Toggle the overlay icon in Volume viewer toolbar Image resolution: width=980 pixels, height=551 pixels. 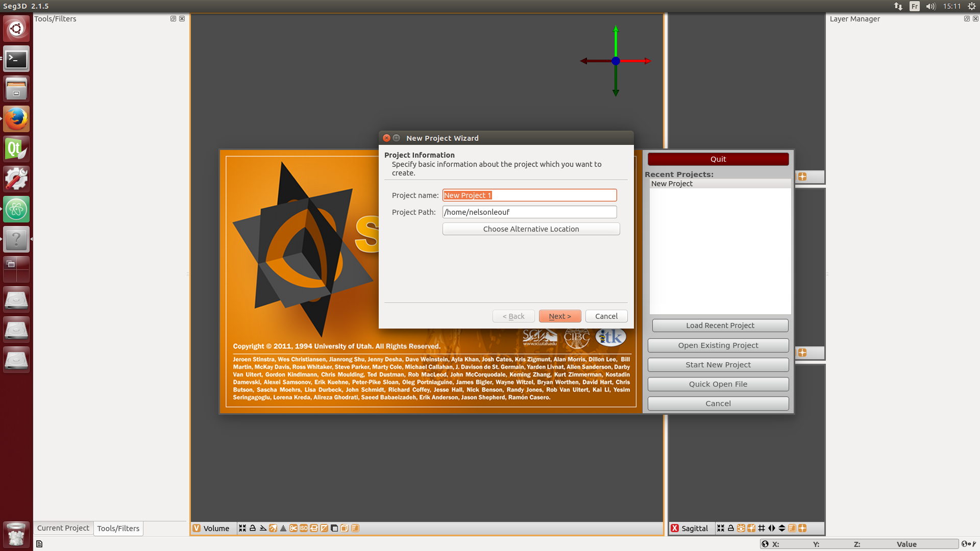pyautogui.click(x=355, y=528)
